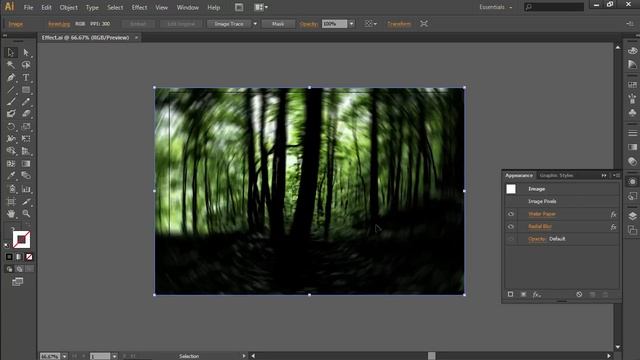Open the Window menu
Image resolution: width=640 pixels, height=360 pixels.
click(187, 7)
